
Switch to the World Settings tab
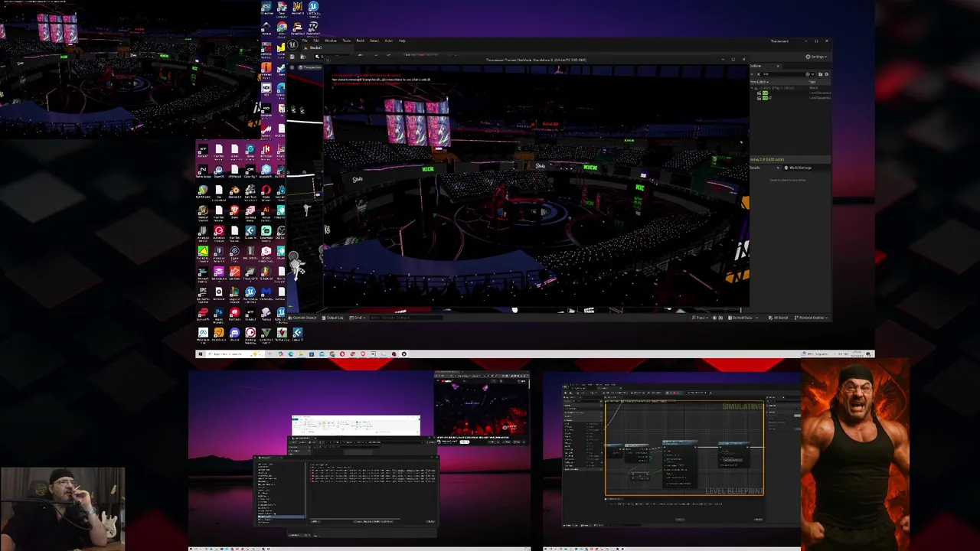[799, 168]
